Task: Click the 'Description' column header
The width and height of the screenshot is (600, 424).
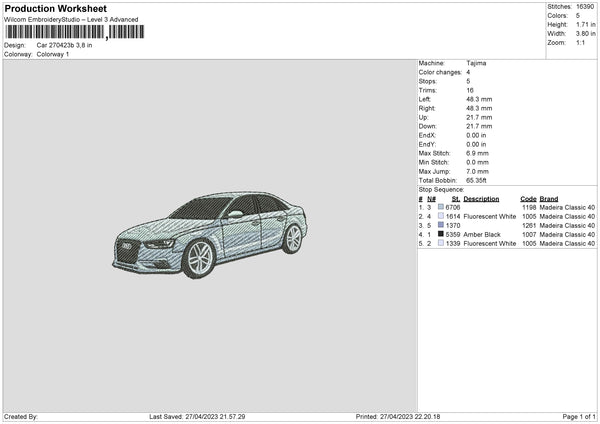Action: [x=481, y=199]
